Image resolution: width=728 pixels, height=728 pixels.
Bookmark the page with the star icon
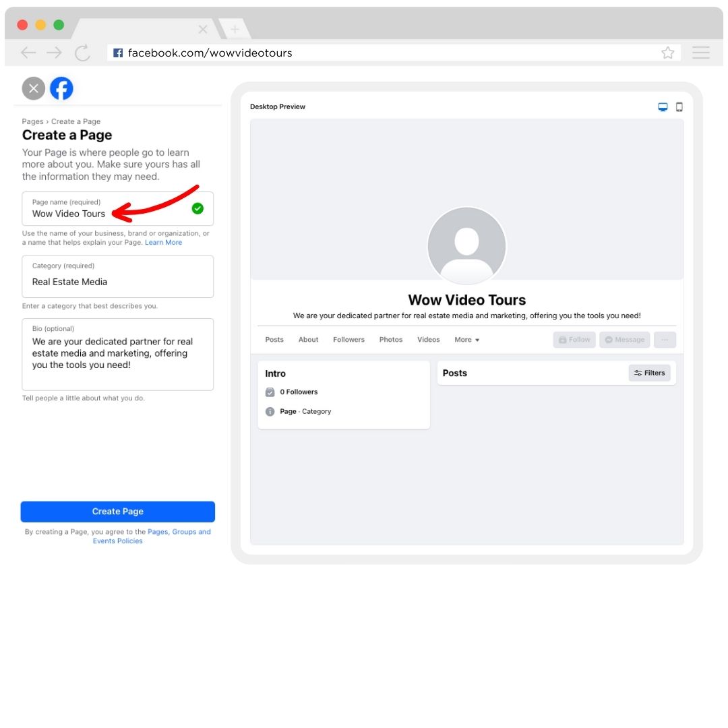667,53
